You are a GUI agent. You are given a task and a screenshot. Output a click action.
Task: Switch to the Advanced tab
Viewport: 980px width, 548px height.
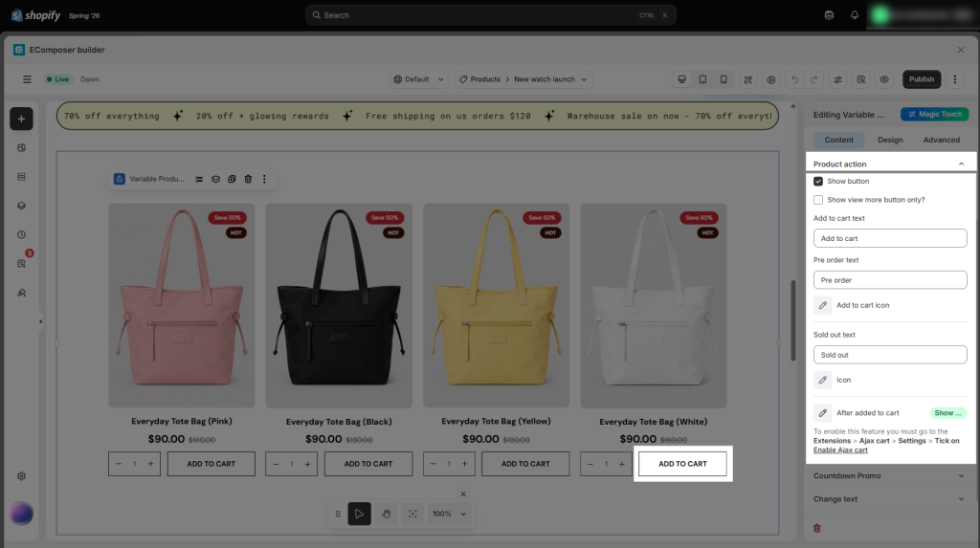pos(942,140)
